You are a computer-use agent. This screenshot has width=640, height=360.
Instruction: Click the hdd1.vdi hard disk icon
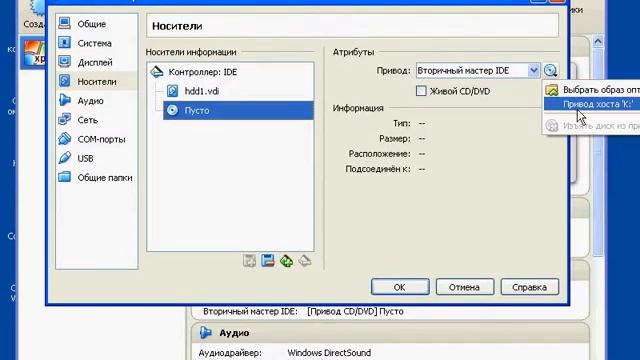tap(172, 91)
